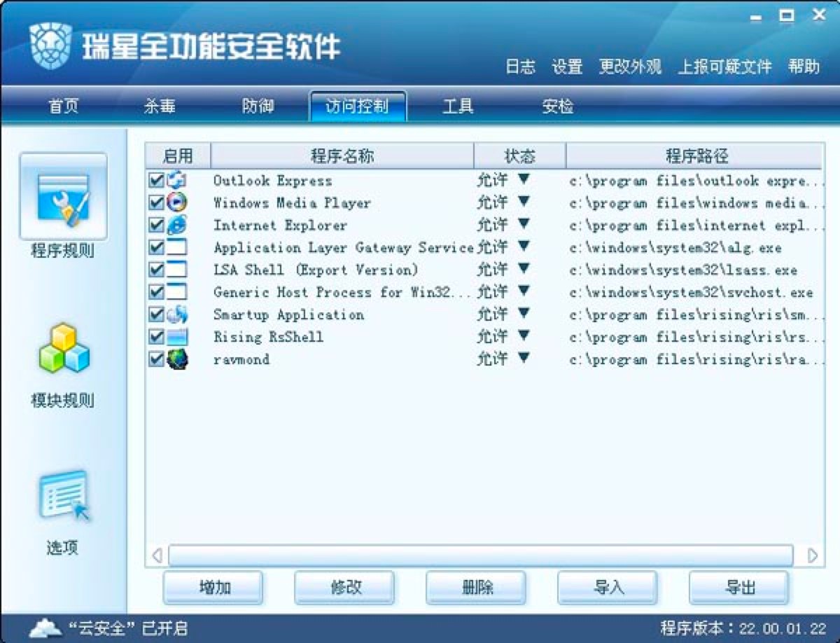Open the 模块规则 module rules cubes icon
840x643 pixels.
[x=64, y=348]
